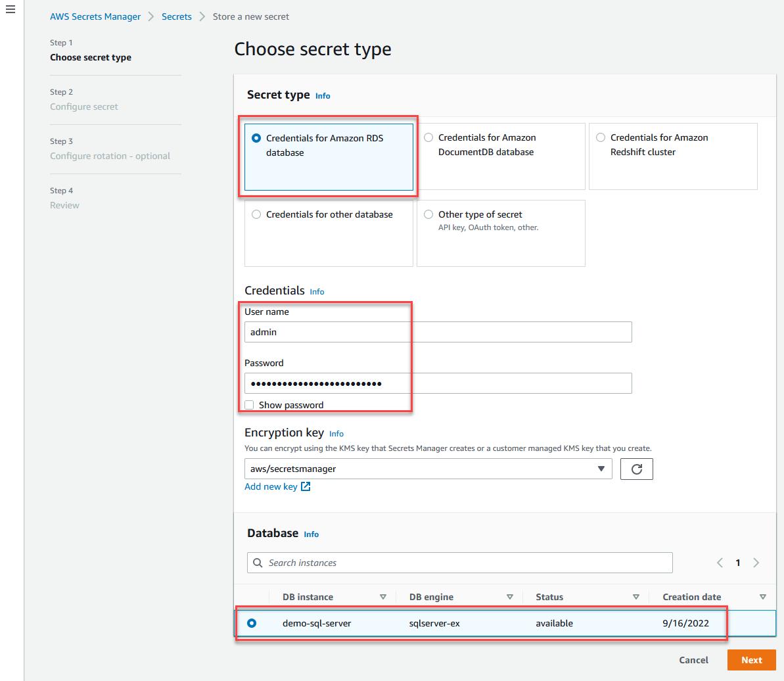Open Info link next to Secret type
The height and width of the screenshot is (681, 784).
point(323,96)
